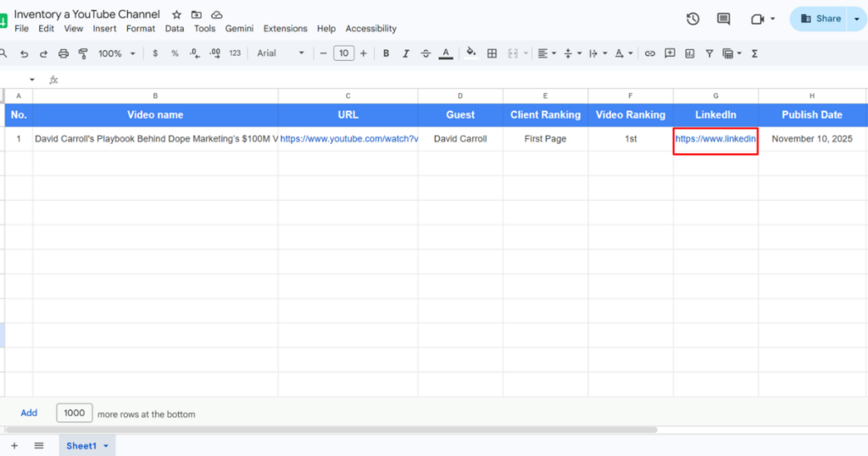Open the all sheets list icon
This screenshot has width=868, height=456.
(x=39, y=446)
